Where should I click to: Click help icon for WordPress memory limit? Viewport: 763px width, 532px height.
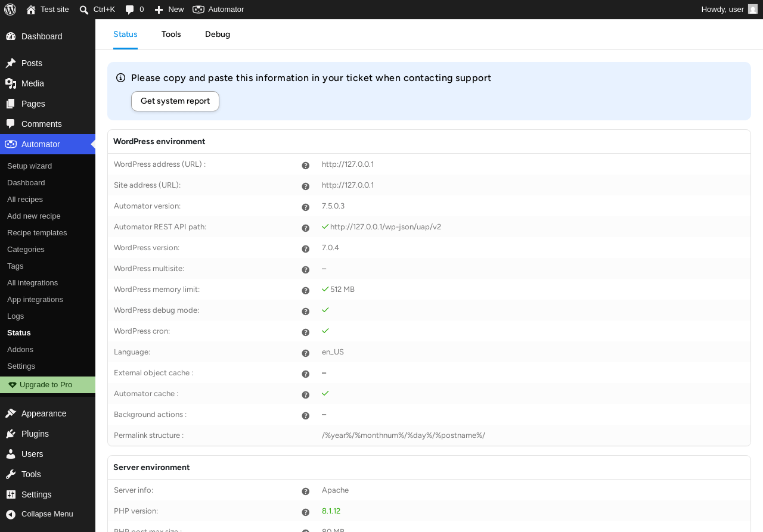(x=306, y=291)
